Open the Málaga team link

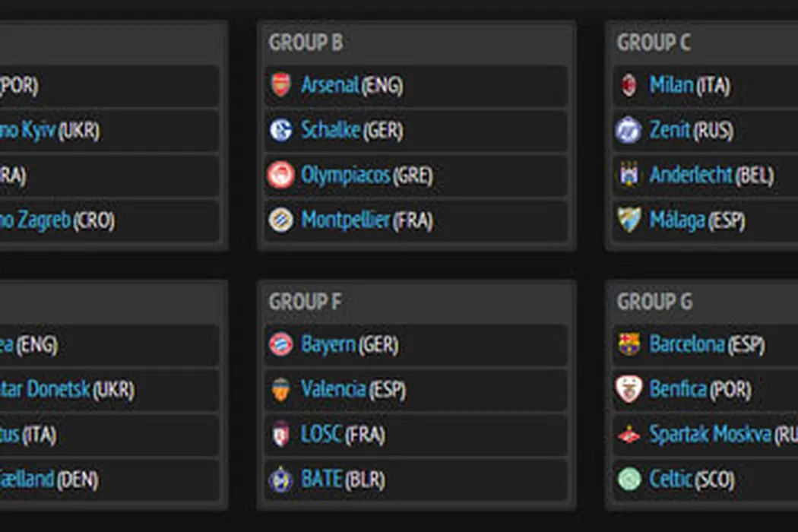677,220
